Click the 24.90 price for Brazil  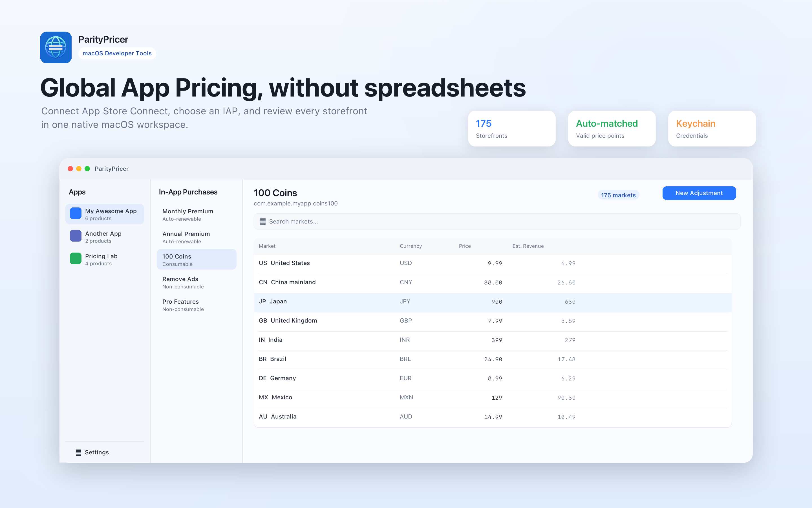click(493, 359)
